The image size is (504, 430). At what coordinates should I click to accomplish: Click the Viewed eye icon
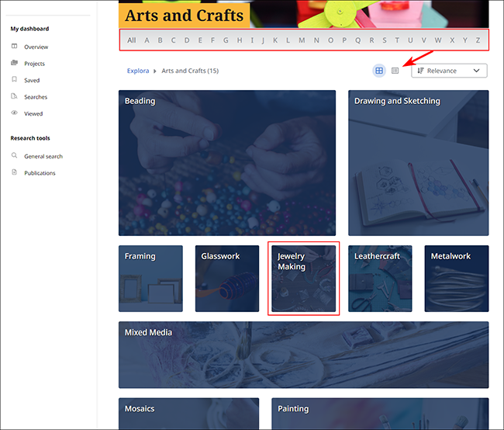15,113
